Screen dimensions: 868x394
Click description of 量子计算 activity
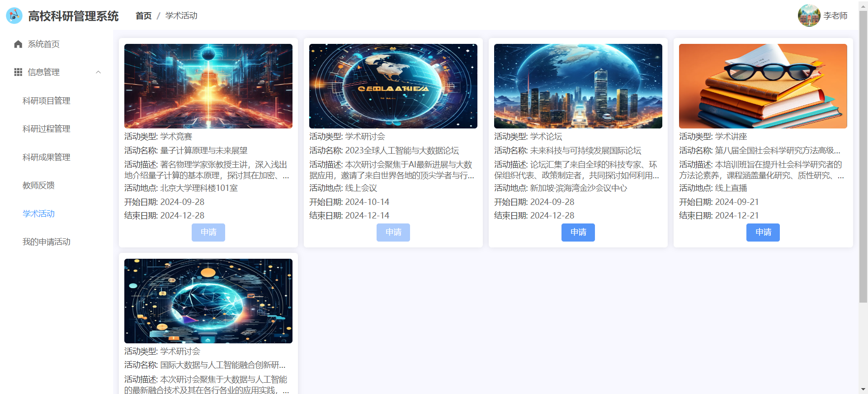click(207, 170)
